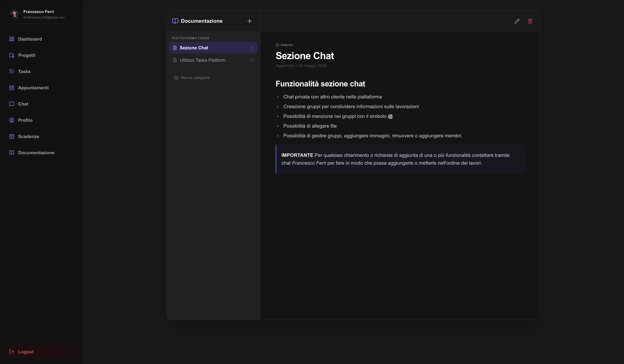
Task: Click the 'Aggiornato il 29 maggio 2026' text
Action: tap(301, 66)
